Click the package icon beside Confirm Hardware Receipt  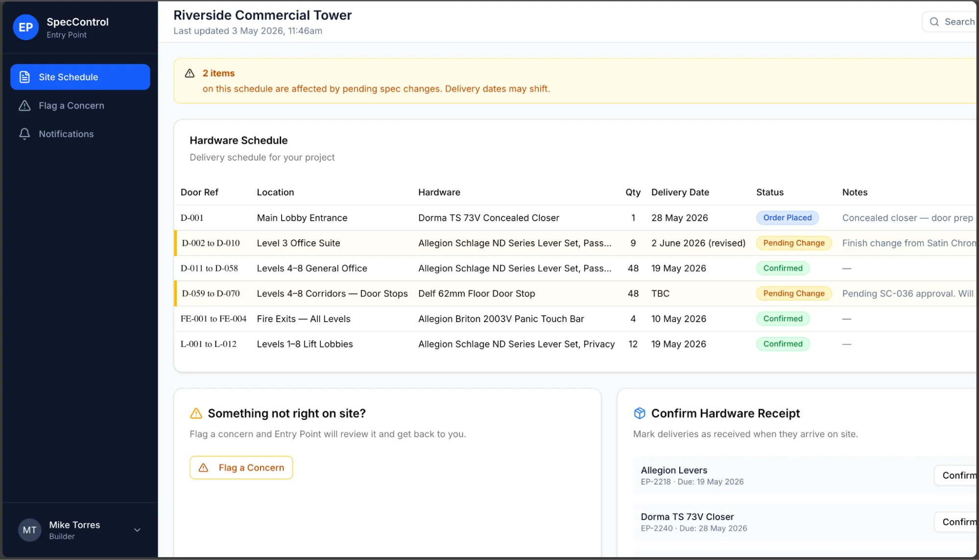coord(640,413)
